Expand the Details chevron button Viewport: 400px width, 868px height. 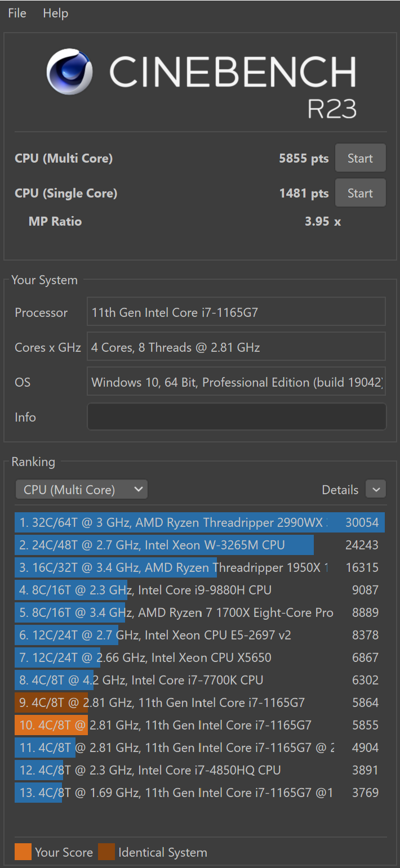(x=376, y=490)
